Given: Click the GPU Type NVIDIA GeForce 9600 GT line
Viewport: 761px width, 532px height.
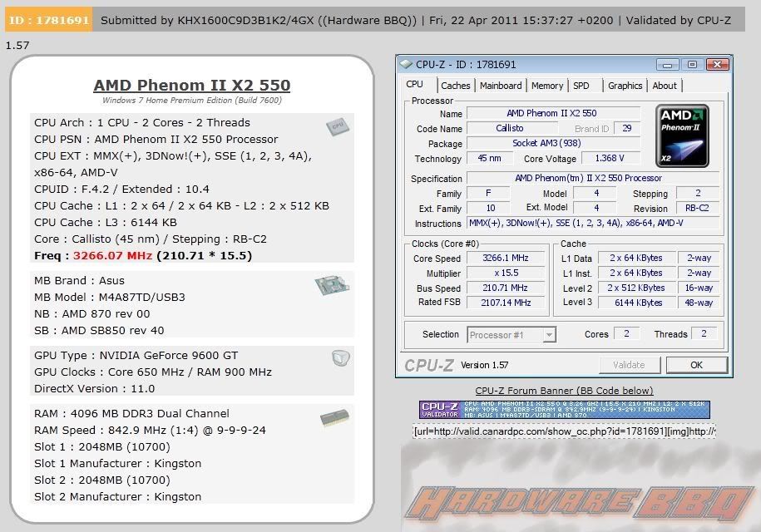Looking at the screenshot, I should 136,356.
